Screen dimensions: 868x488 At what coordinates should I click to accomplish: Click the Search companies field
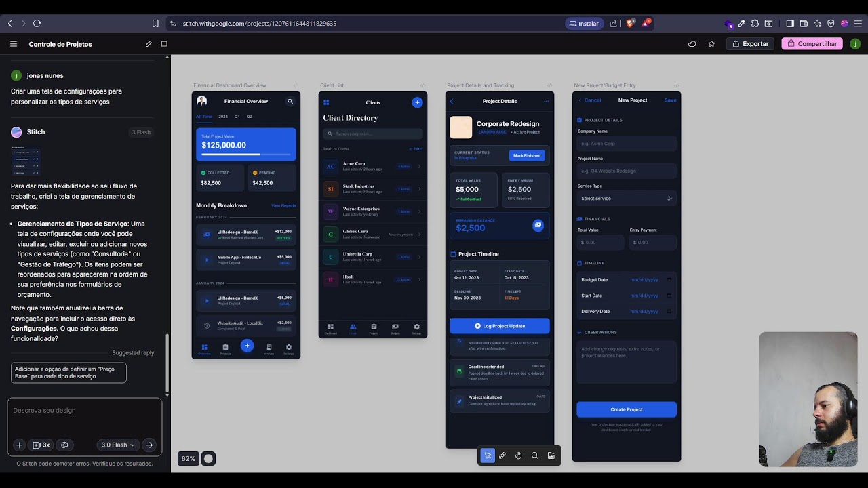click(373, 134)
